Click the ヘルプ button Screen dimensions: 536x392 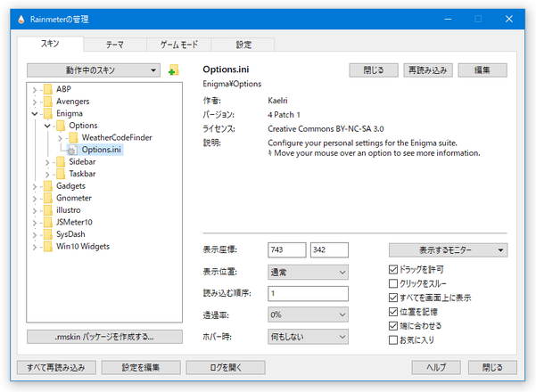436,367
